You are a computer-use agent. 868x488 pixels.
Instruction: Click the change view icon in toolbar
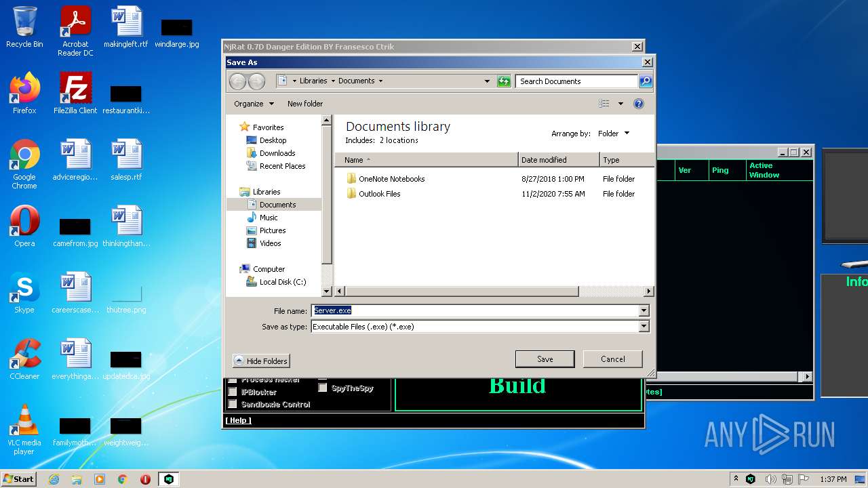(x=604, y=104)
